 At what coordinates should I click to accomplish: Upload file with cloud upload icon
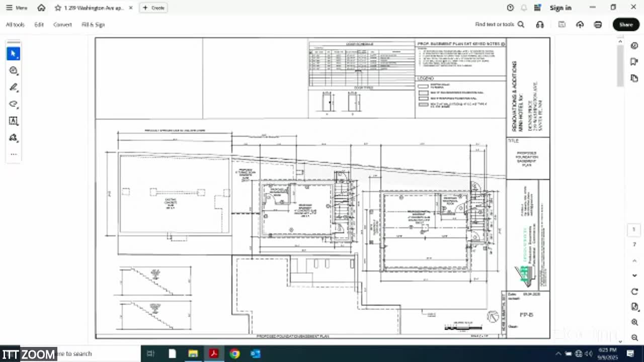tap(580, 25)
